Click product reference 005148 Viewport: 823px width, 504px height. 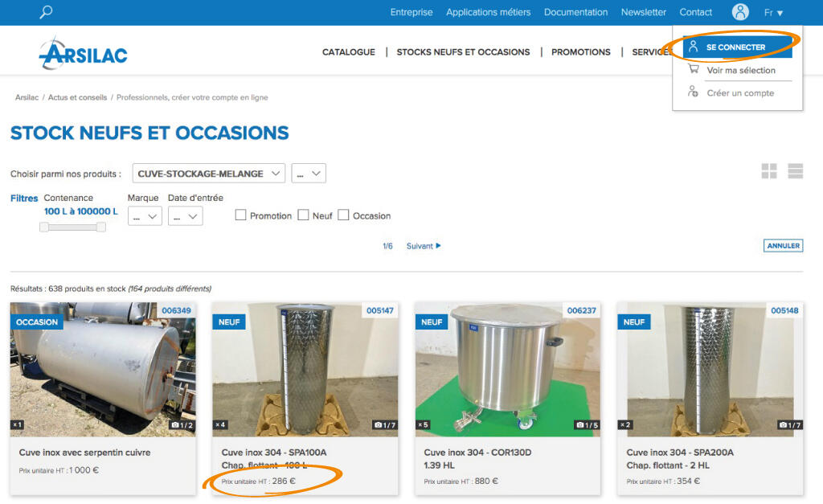784,310
